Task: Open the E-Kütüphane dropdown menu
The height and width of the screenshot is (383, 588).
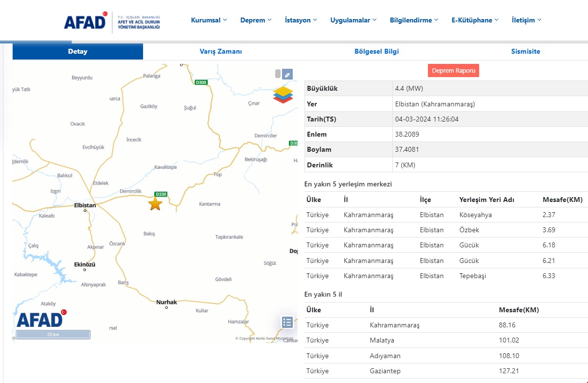Action: click(475, 20)
